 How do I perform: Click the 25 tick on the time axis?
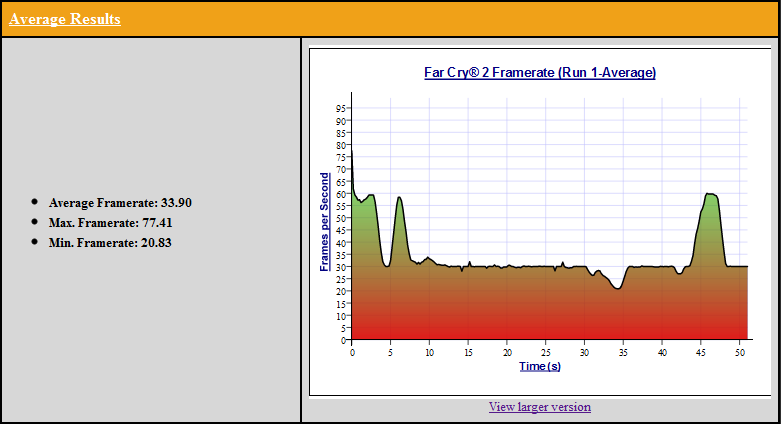[546, 353]
